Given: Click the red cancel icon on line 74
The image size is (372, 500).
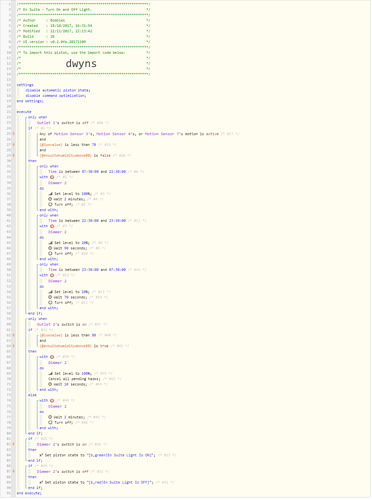Looking at the screenshot, I should pyautogui.click(x=52, y=401).
